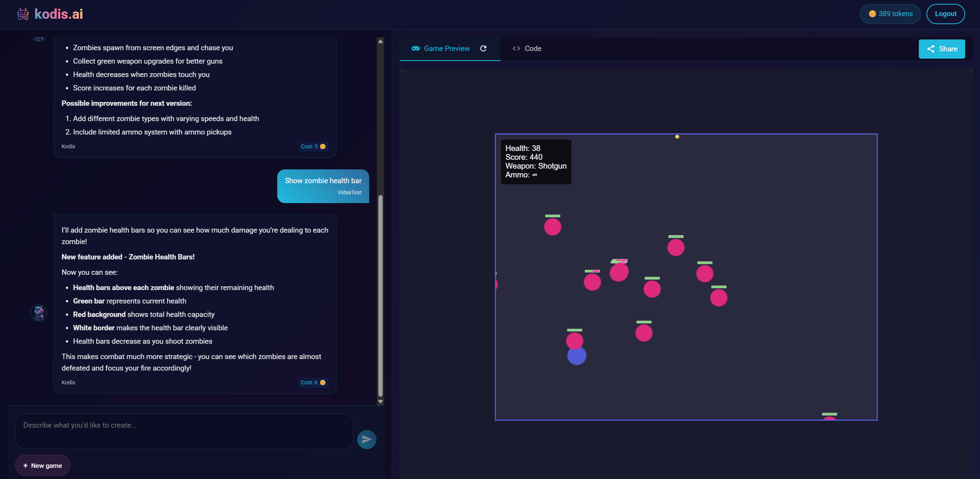Click the kodis.ai robot logo

tap(23, 14)
